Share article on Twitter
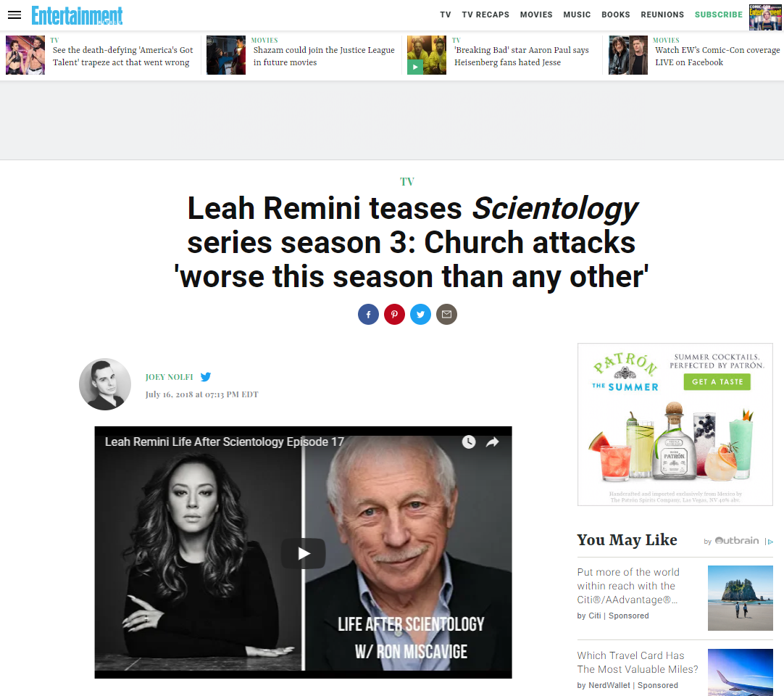 click(x=420, y=314)
